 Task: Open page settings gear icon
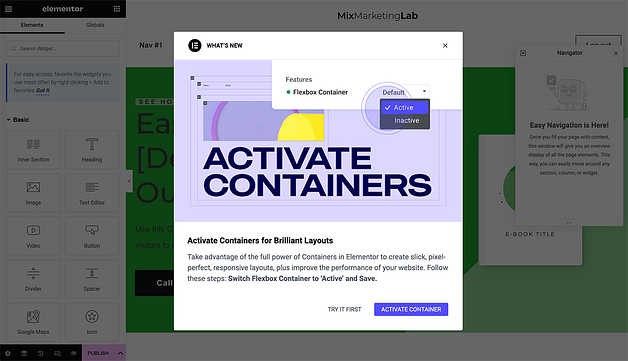[8, 353]
